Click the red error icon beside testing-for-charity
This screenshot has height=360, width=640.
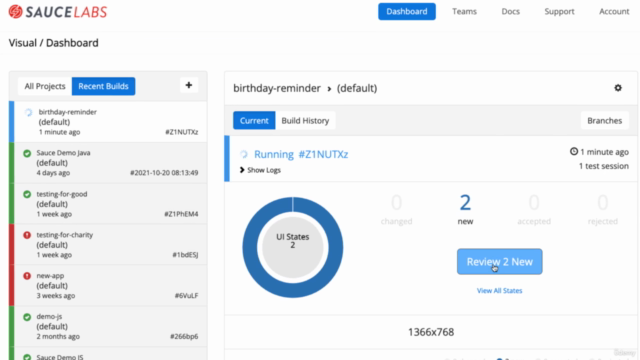[27, 235]
